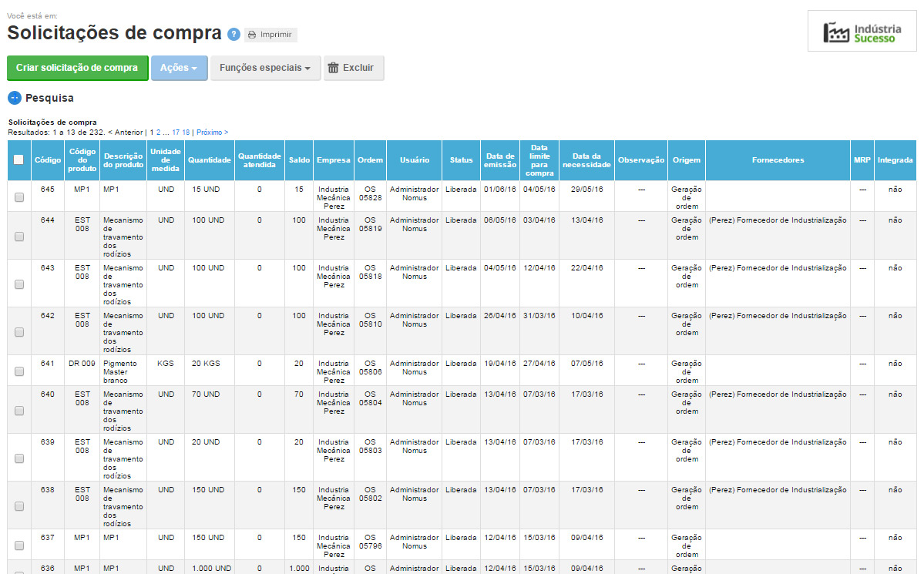Select the checkbox for request 641
Viewport: 924px width, 574px height.
(19, 371)
